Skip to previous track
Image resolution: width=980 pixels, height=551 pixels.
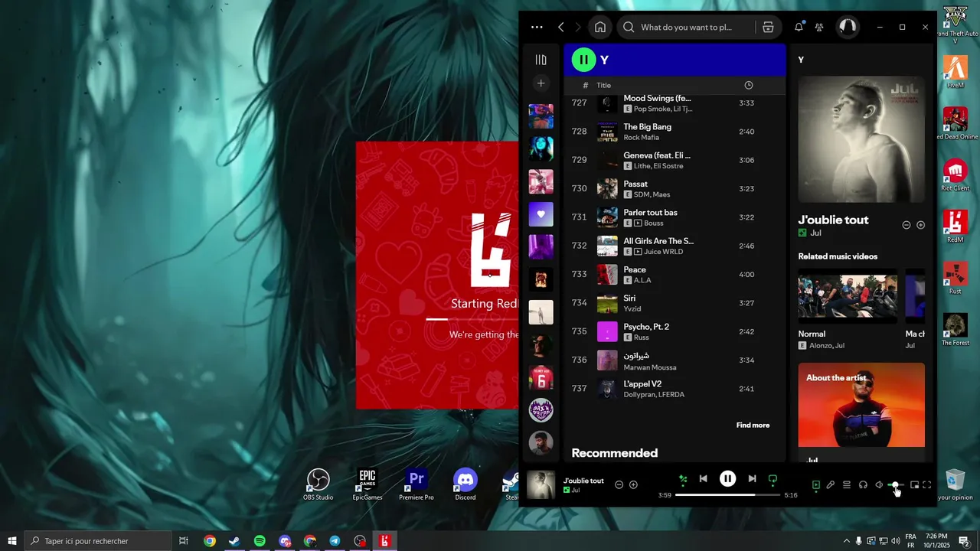click(703, 479)
